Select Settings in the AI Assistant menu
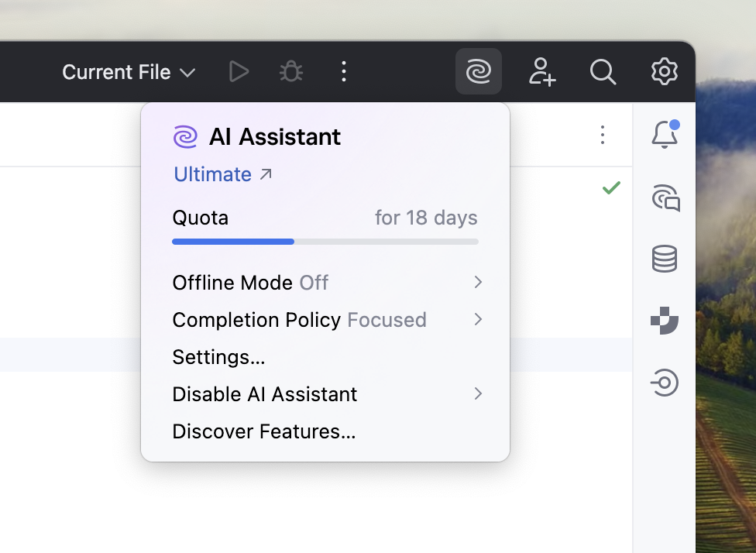 click(218, 357)
